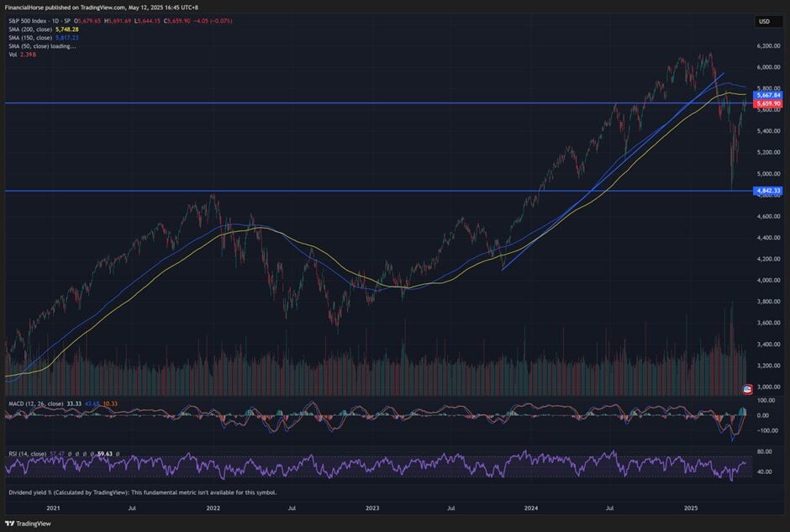
Task: Select the blue 5,667.84 price label
Action: (x=768, y=96)
